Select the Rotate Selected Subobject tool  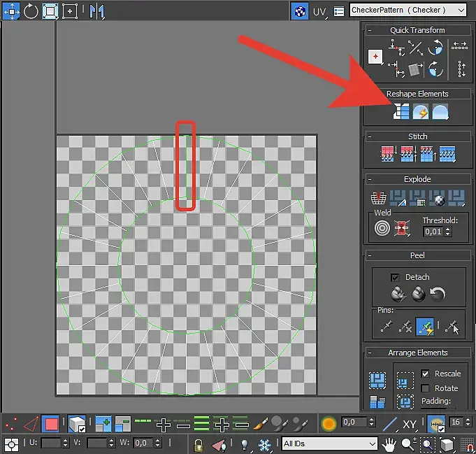coord(31,12)
